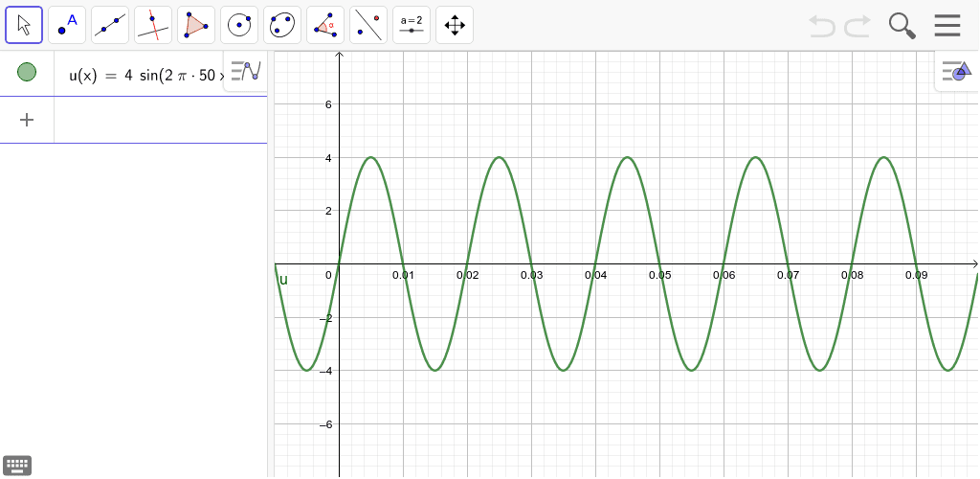Click the Undo arrow

[822, 26]
